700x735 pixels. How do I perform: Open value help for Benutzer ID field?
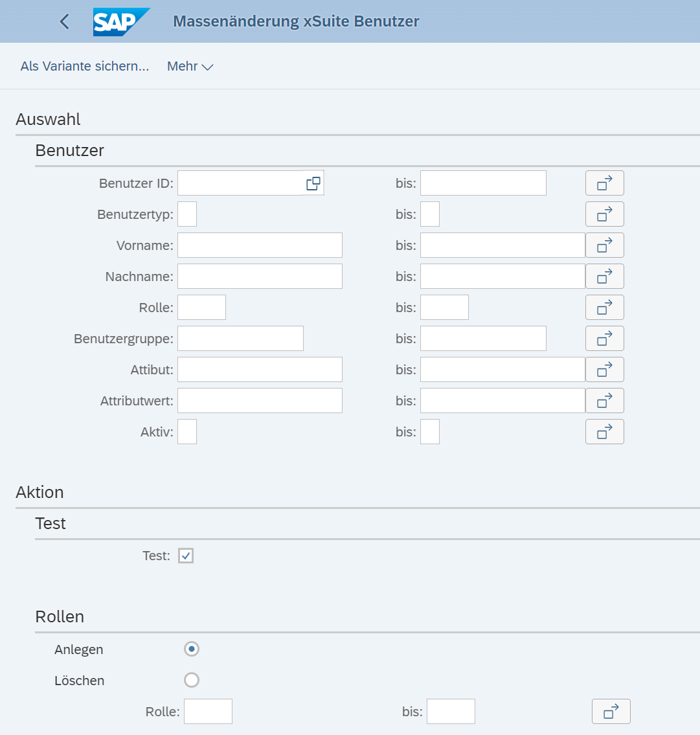point(313,183)
